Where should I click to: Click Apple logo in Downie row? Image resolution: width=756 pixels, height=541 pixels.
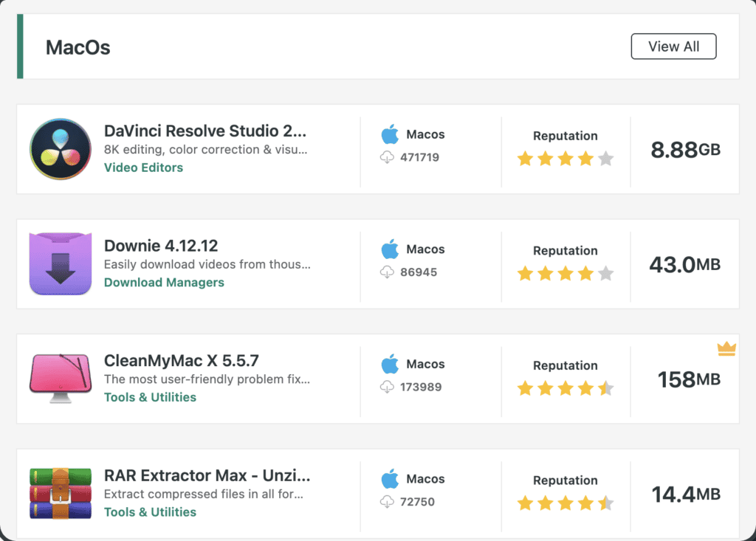(x=390, y=248)
